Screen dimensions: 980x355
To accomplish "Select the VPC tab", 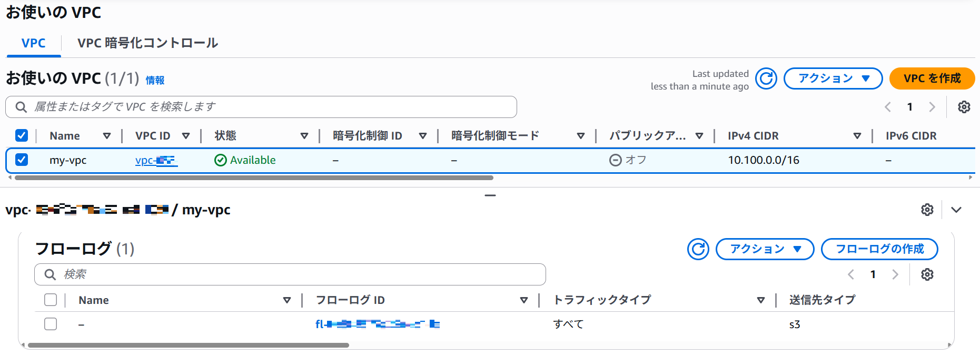I will [x=33, y=43].
